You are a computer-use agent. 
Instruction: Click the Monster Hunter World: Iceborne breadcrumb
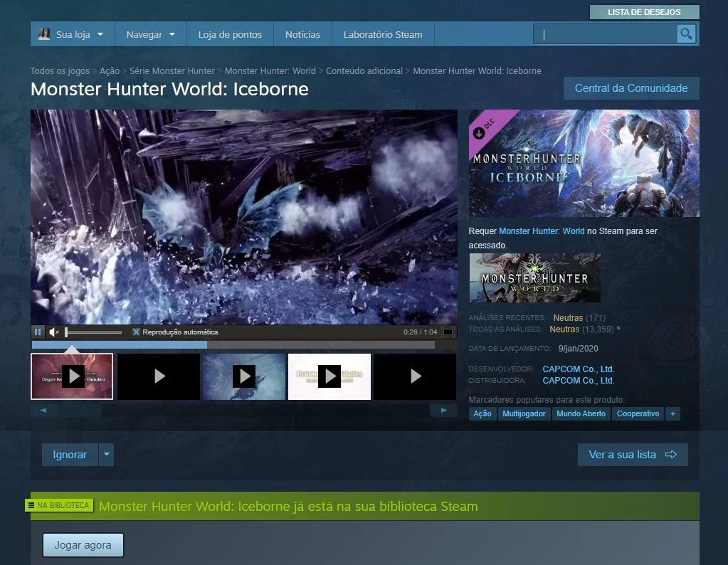477,70
